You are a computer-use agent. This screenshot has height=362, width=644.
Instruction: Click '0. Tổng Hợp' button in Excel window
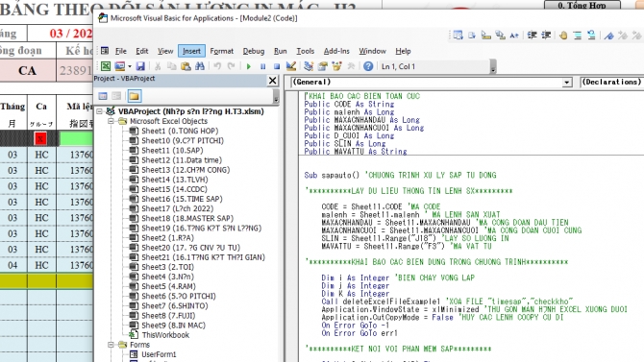(x=582, y=5)
